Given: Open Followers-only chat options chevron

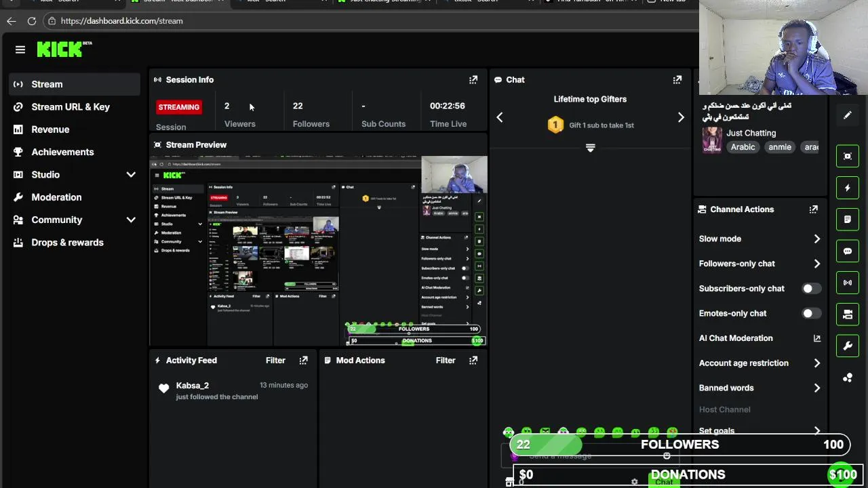Looking at the screenshot, I should coord(816,264).
